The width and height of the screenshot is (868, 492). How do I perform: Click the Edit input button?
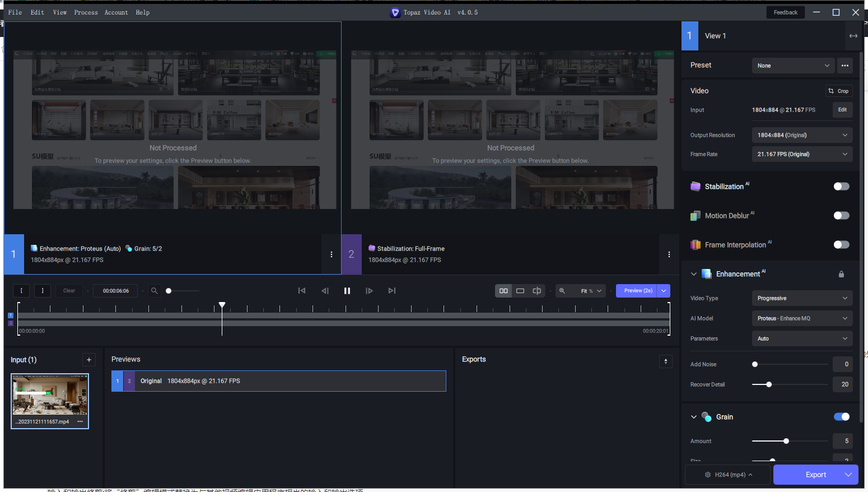(842, 110)
